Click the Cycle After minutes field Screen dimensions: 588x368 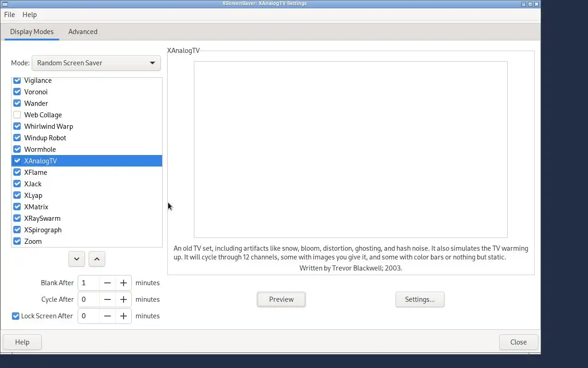[89, 299]
